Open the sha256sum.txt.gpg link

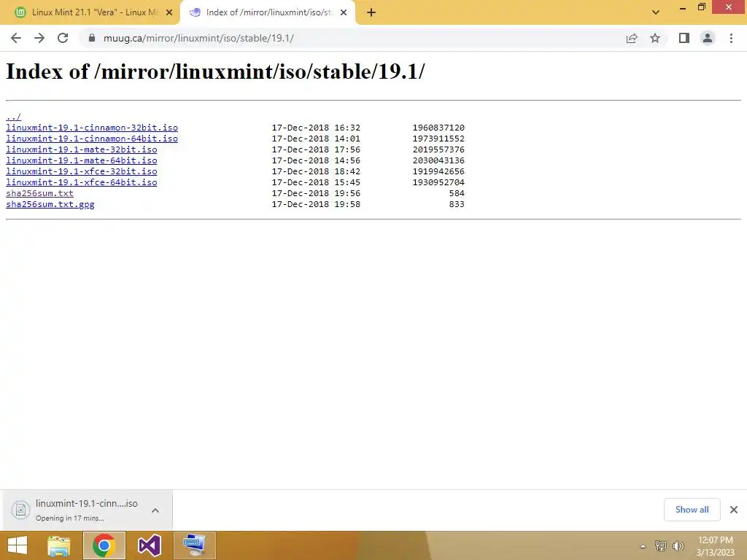pyautogui.click(x=50, y=204)
